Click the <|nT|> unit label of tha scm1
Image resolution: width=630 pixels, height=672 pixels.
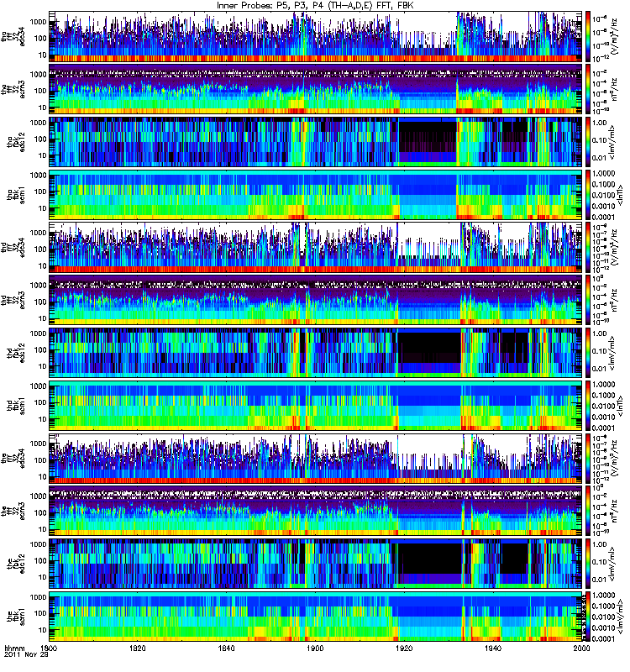click(620, 195)
